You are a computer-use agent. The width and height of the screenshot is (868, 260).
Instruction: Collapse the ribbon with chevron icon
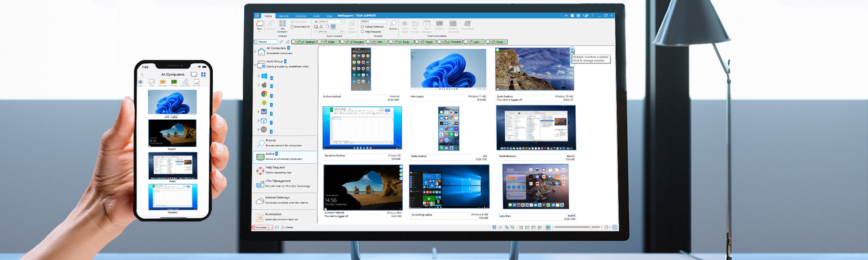point(566,16)
